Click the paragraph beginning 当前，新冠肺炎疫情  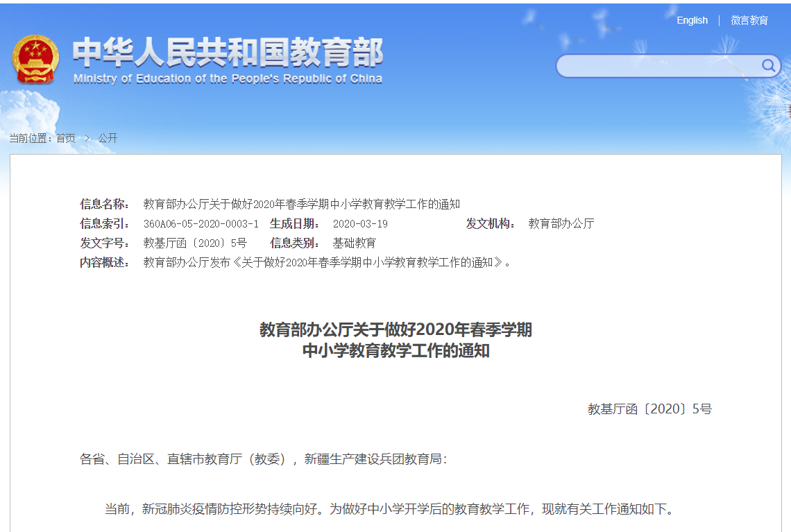coord(389,509)
